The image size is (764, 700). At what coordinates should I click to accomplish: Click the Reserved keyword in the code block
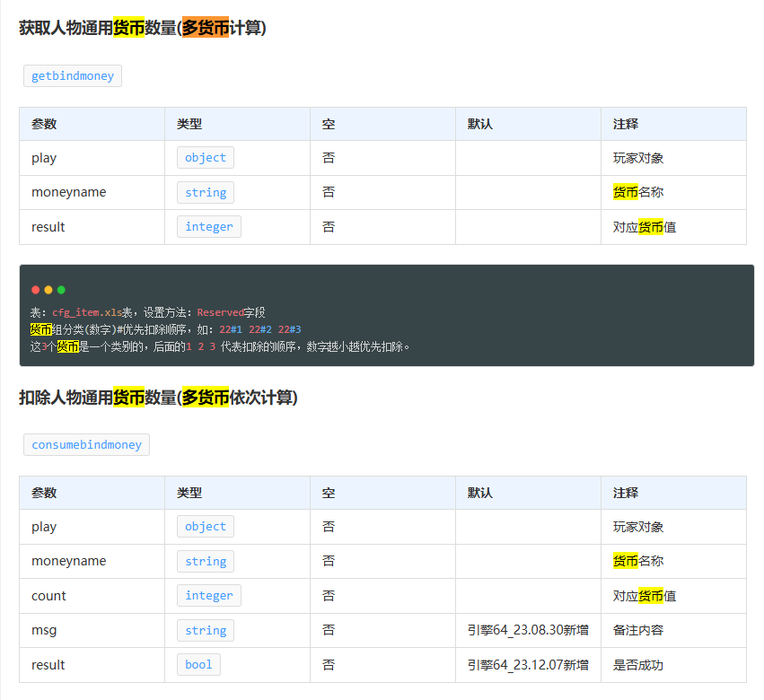pyautogui.click(x=220, y=312)
